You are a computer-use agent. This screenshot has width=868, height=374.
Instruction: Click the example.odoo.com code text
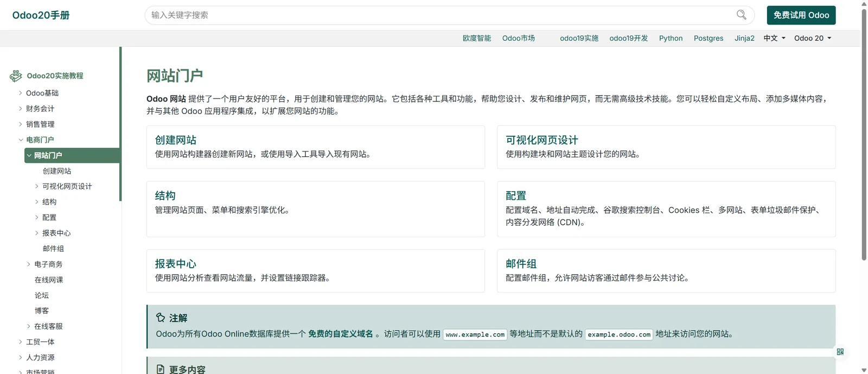(619, 334)
